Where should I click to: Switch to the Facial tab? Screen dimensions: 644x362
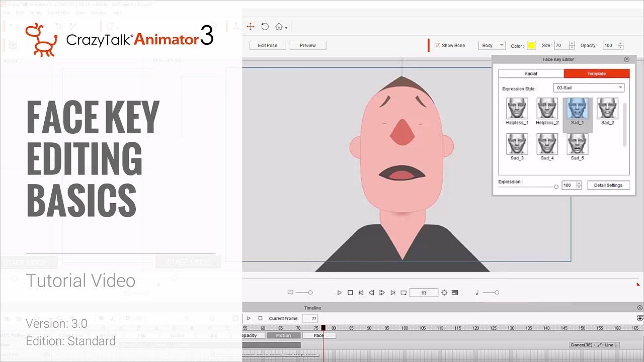(531, 73)
